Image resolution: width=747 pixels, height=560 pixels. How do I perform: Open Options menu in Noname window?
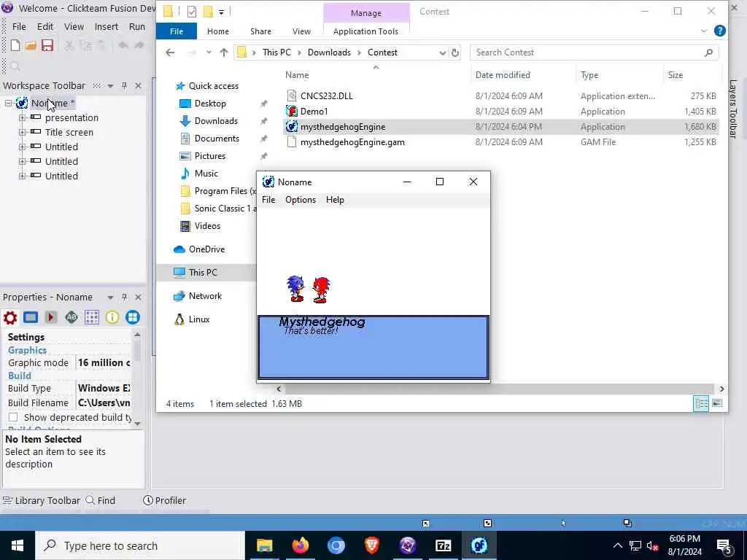pos(300,200)
